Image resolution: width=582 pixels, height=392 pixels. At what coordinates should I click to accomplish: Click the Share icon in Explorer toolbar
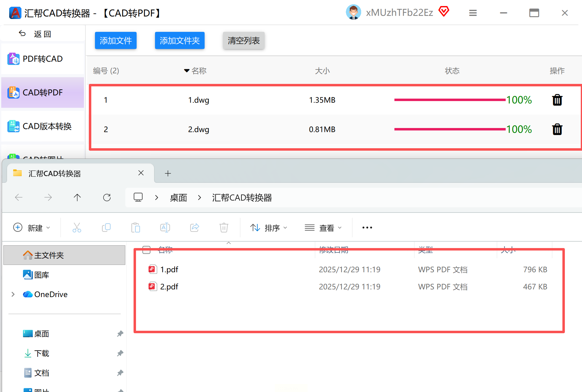coord(195,228)
